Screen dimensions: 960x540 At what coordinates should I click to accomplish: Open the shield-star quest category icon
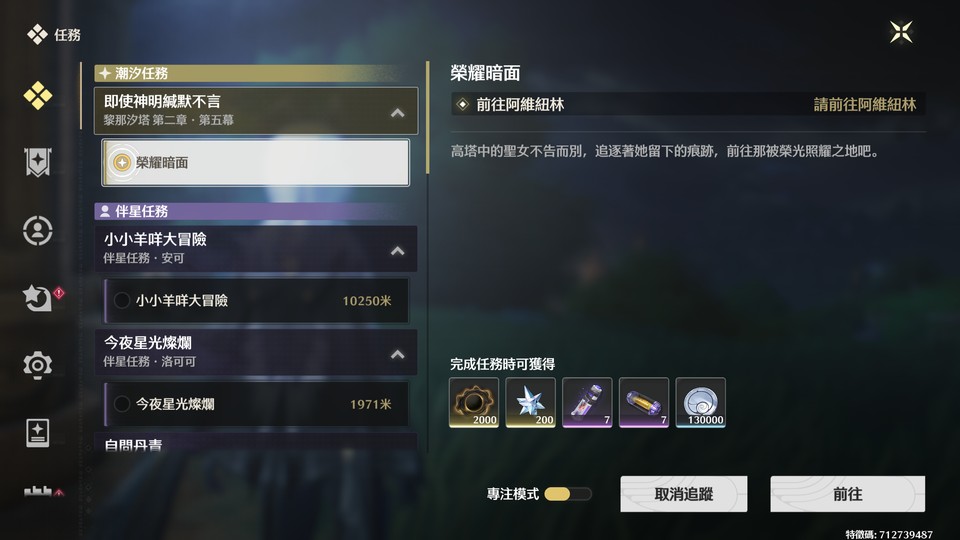pos(38,162)
